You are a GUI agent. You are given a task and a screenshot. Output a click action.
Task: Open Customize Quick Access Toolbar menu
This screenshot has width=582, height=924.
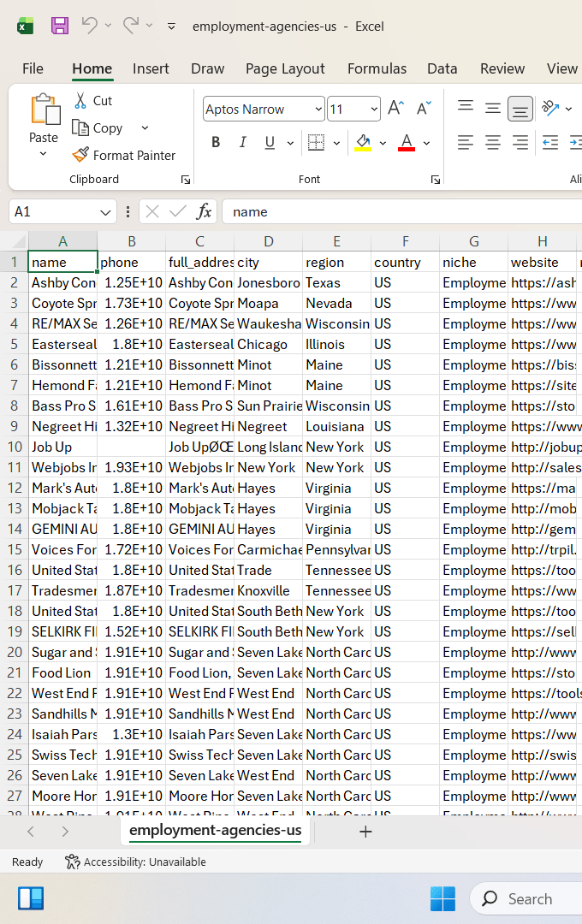coord(171,26)
